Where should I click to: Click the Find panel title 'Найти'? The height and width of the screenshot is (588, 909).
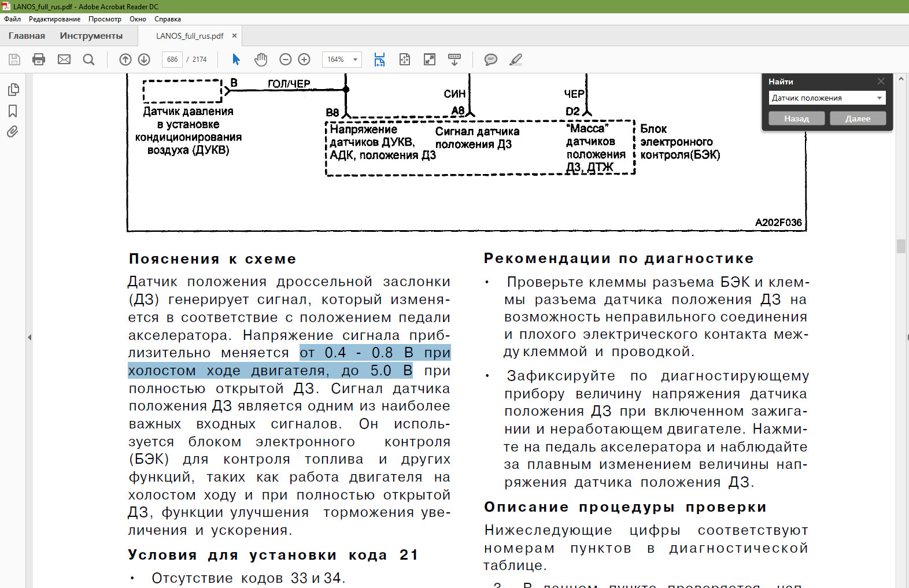tap(781, 82)
